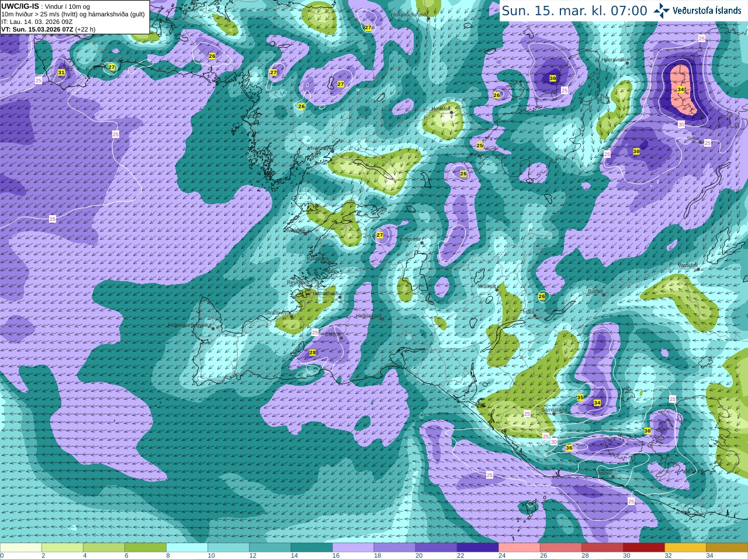
Task: Click the 26 gust marker near Hæll
Action: 542,296
